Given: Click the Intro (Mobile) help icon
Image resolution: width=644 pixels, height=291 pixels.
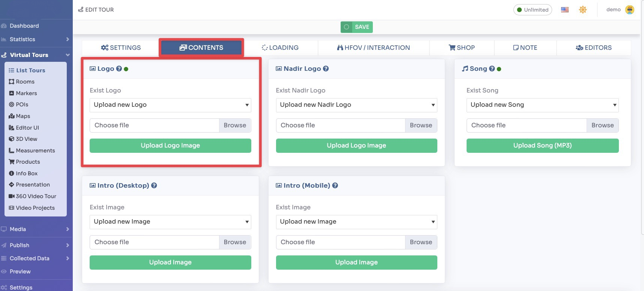Looking at the screenshot, I should point(335,185).
